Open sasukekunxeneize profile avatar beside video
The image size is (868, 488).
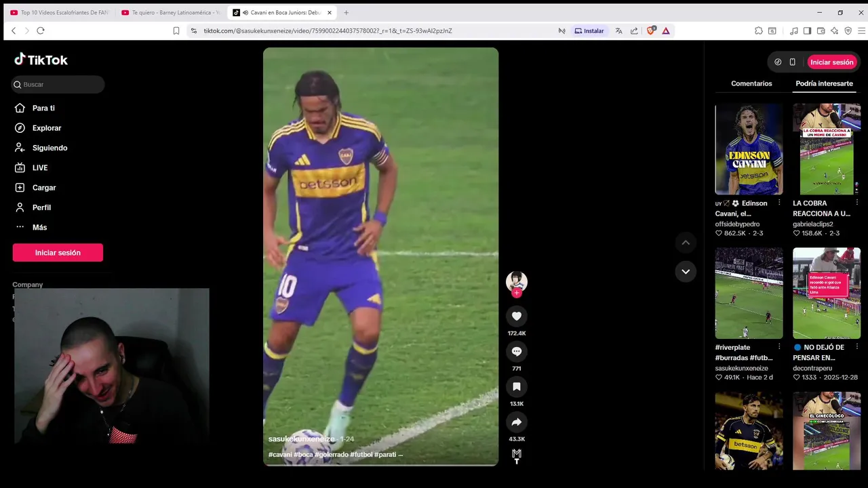click(516, 281)
